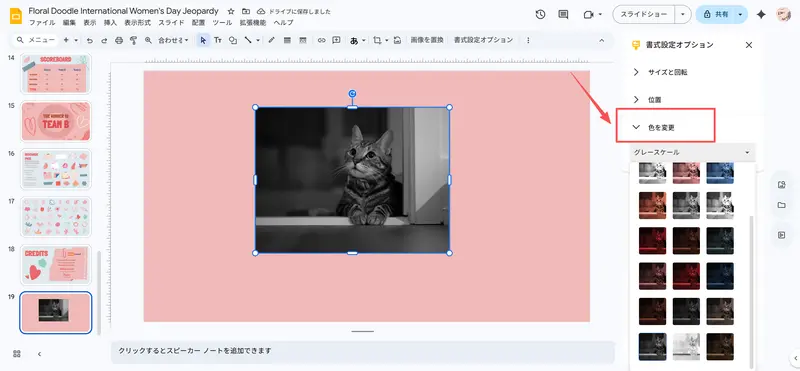Open version history clock icon
The height and width of the screenshot is (371, 800).
click(x=540, y=14)
